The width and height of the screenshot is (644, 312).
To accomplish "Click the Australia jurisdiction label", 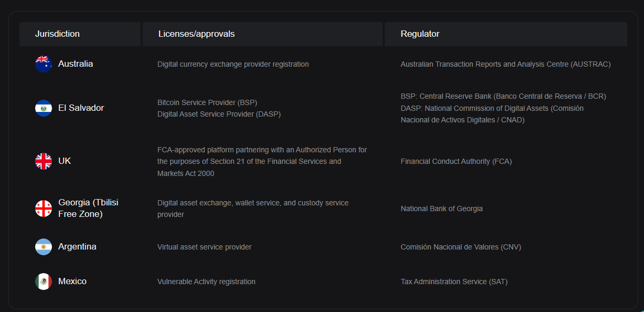I will click(x=76, y=64).
